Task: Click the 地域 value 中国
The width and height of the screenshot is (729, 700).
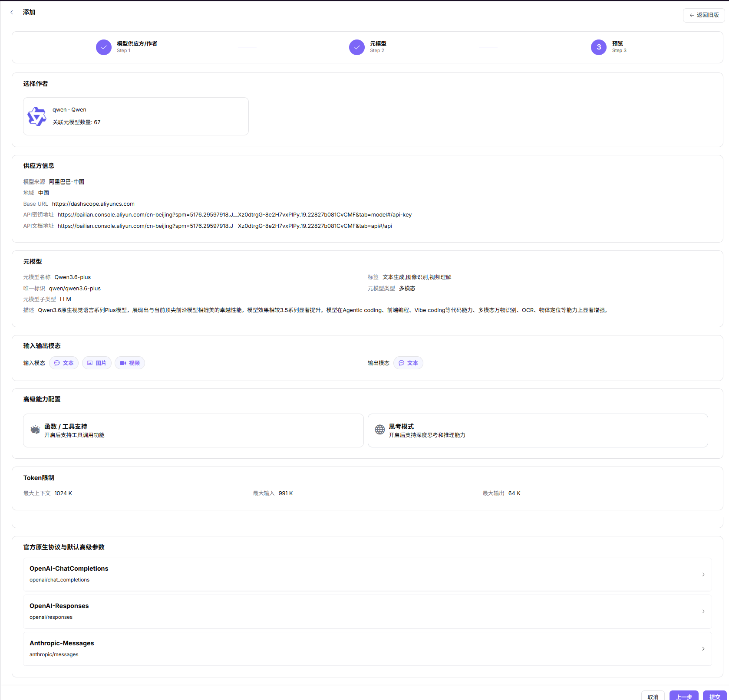Action: coord(43,193)
